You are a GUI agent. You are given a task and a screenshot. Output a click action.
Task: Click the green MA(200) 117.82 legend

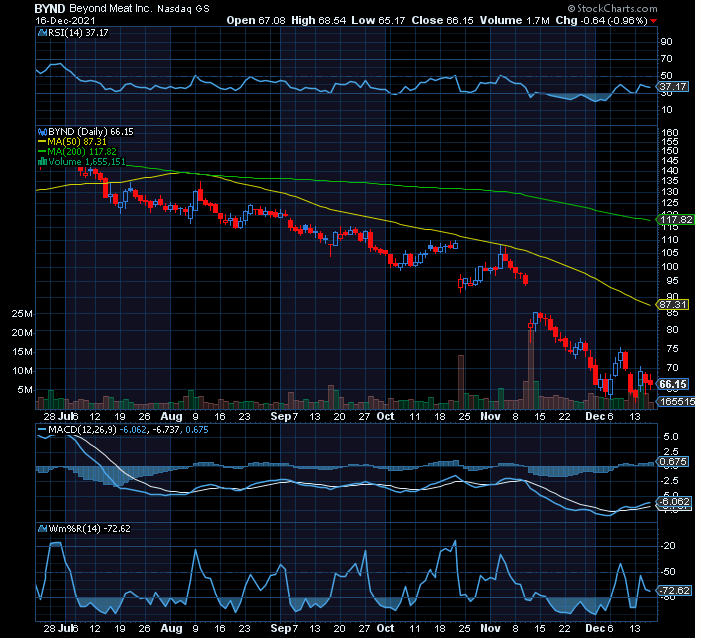(77, 152)
